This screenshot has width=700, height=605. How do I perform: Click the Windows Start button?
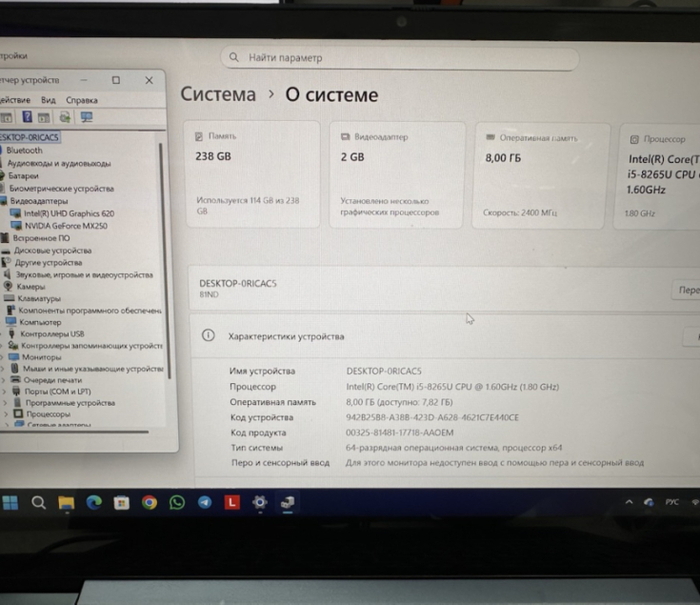pyautogui.click(x=10, y=502)
